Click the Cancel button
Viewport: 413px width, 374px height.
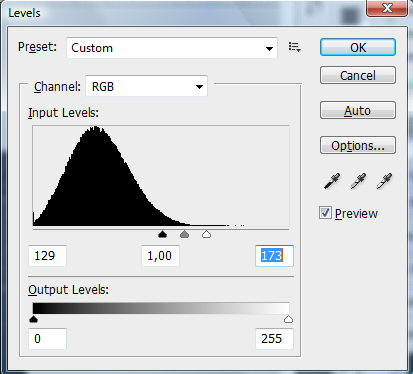pyautogui.click(x=358, y=75)
